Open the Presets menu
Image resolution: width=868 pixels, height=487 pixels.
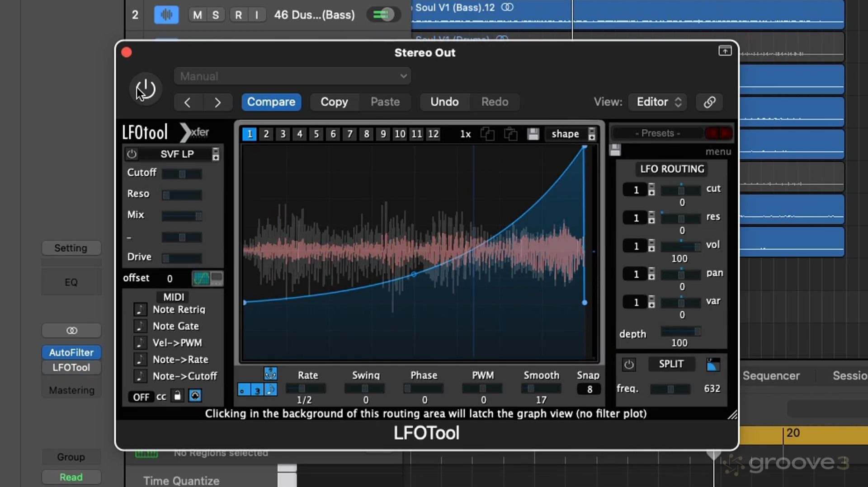pos(657,133)
